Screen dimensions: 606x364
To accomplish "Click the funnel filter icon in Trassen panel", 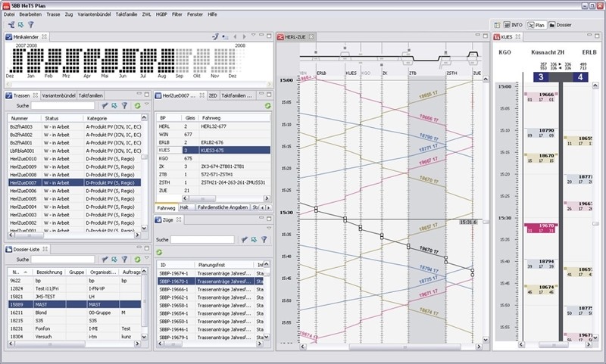I will 124,106.
